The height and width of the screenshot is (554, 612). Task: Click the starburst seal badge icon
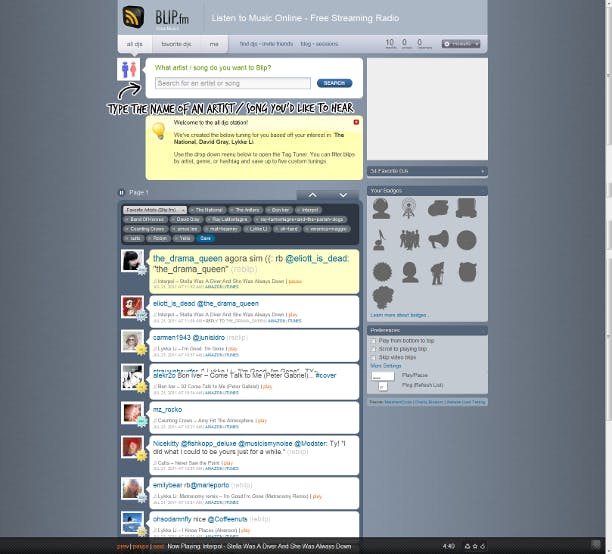382,272
